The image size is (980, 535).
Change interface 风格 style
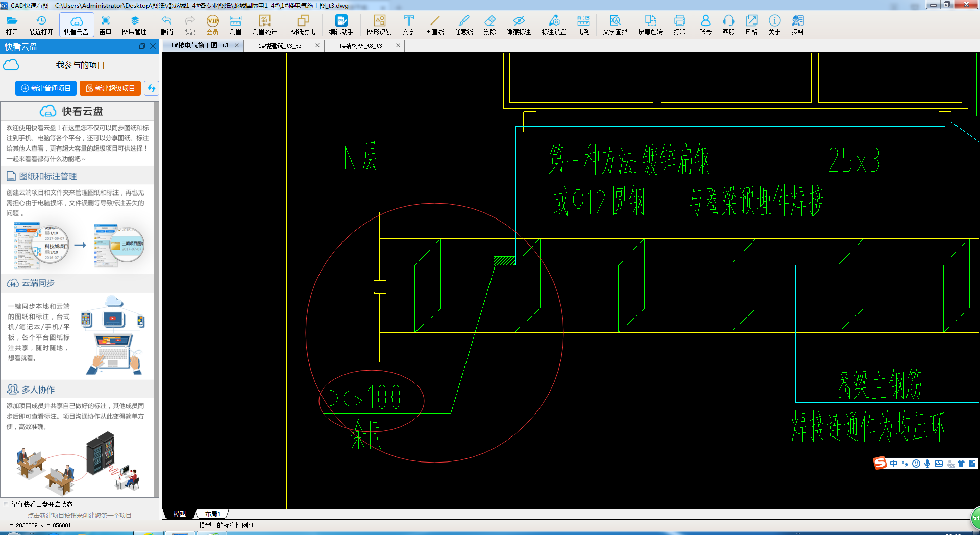751,25
